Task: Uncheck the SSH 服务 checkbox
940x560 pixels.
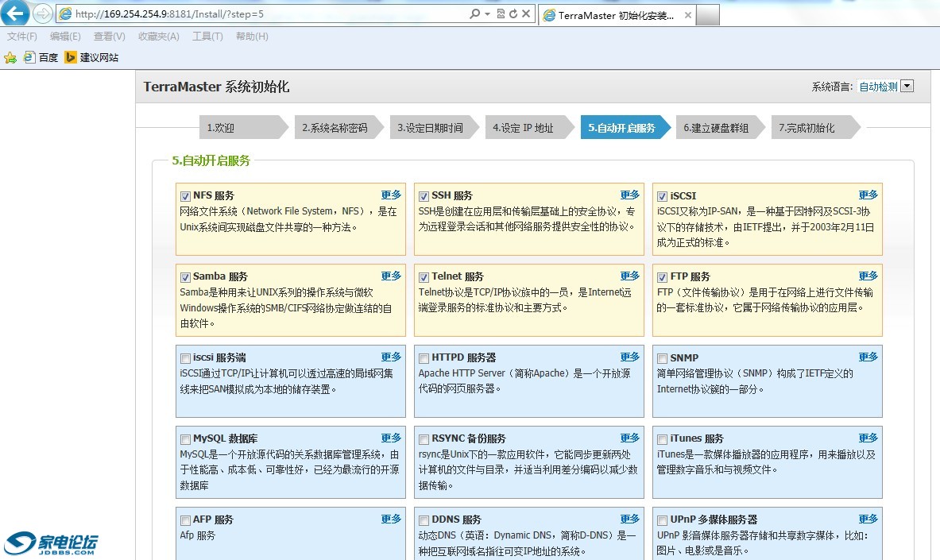Action: pos(424,196)
